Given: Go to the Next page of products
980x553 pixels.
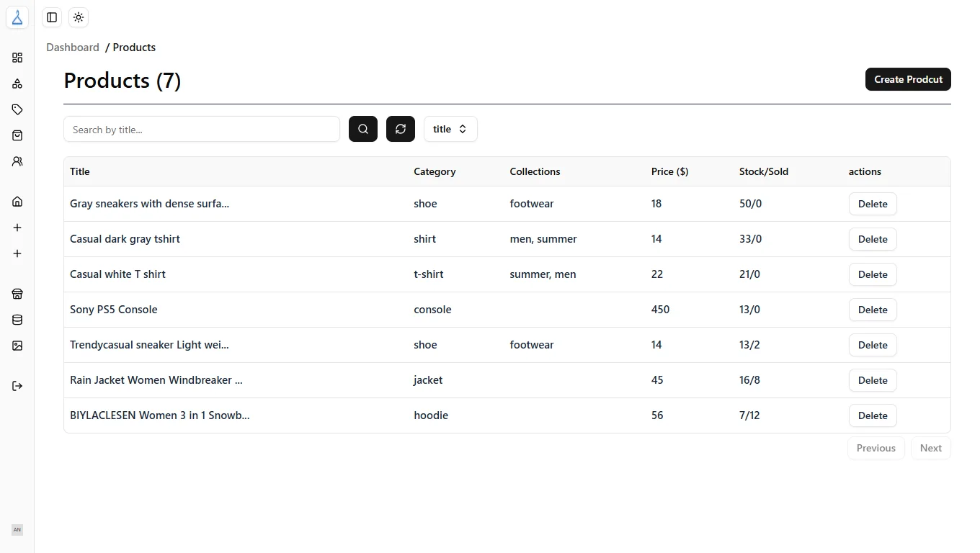Looking at the screenshot, I should pyautogui.click(x=931, y=448).
